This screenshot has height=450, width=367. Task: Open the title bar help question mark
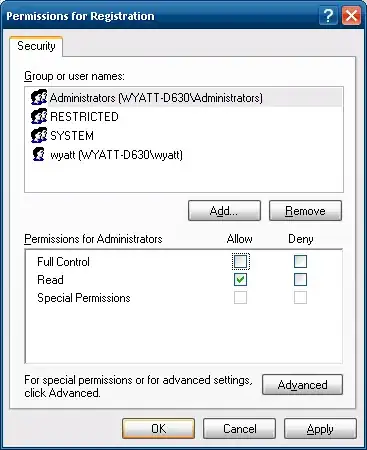click(328, 16)
